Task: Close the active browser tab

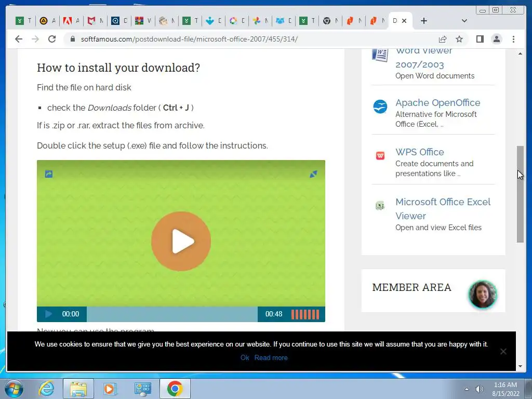Action: point(404,21)
